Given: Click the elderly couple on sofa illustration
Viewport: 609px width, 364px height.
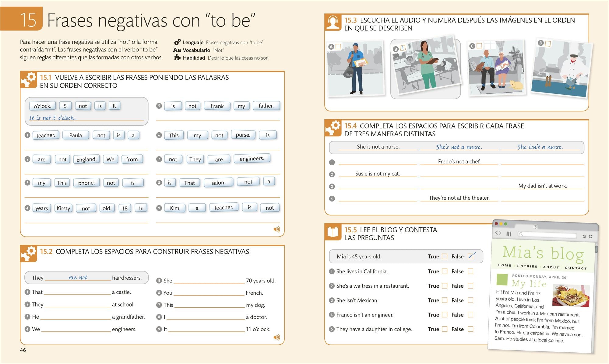Looking at the screenshot, I should 497,68.
